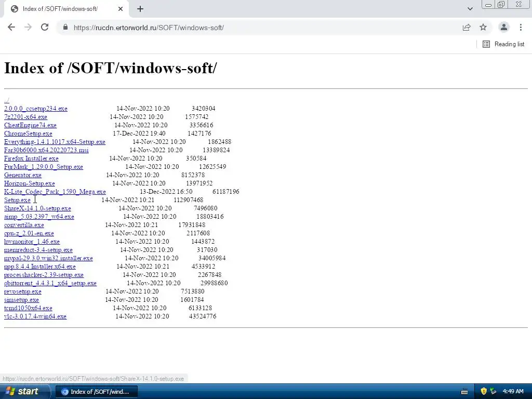This screenshot has width=532, height=399.
Task: Download hwmonitor_1.46.exe
Action: (32, 242)
